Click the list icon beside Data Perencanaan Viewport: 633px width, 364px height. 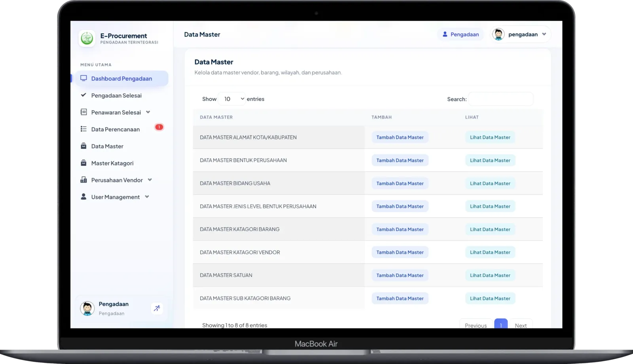83,129
